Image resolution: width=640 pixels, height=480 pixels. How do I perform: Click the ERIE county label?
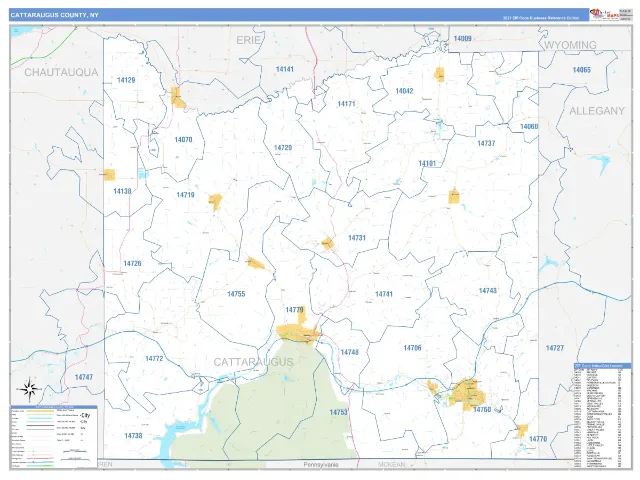click(248, 40)
